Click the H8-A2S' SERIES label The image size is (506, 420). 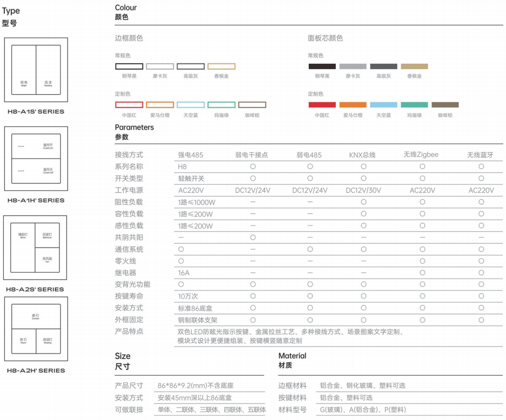[35, 289]
